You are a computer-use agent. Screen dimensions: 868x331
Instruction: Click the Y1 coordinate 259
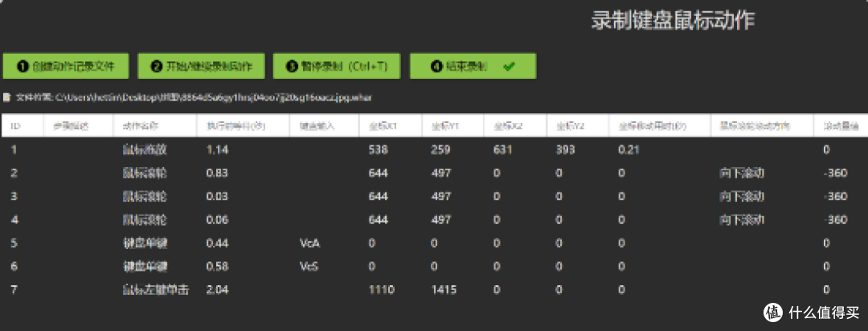[440, 150]
